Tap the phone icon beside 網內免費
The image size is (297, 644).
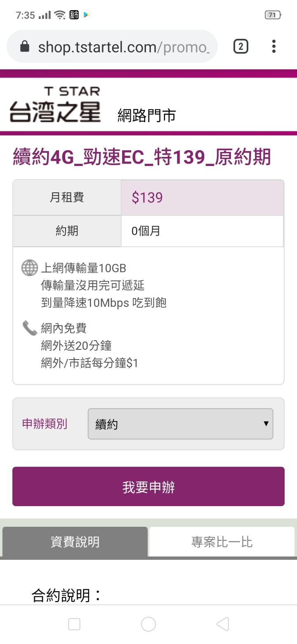point(29,328)
